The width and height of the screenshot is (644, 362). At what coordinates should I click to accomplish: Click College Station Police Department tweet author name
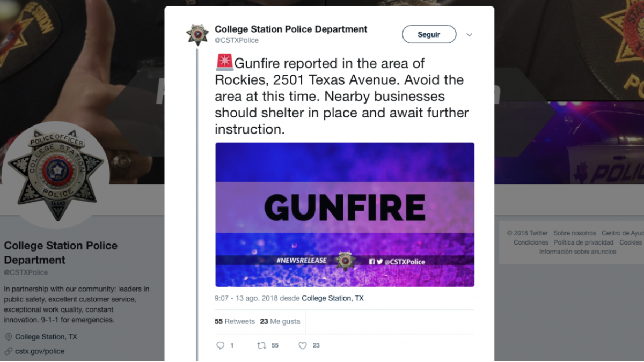coord(291,29)
